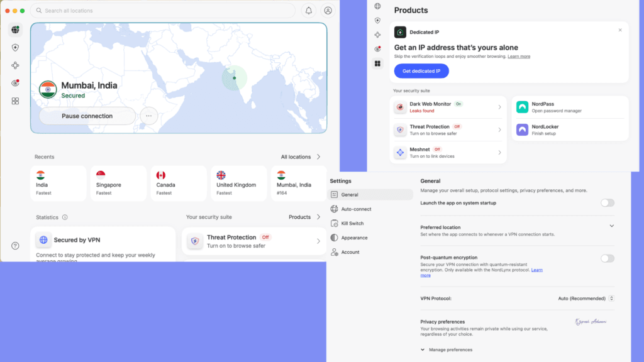The height and width of the screenshot is (362, 644).
Task: Click Pause connection button
Action: [x=87, y=116]
